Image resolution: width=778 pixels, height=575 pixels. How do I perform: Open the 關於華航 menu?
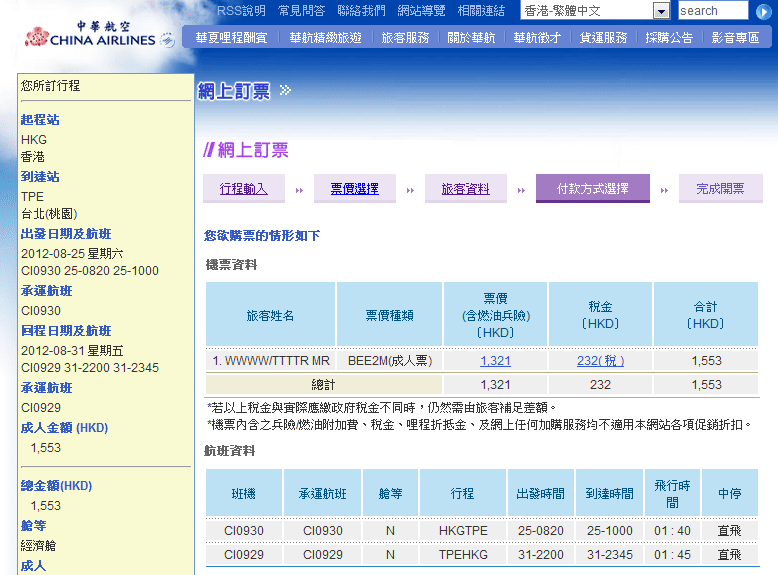click(x=471, y=38)
